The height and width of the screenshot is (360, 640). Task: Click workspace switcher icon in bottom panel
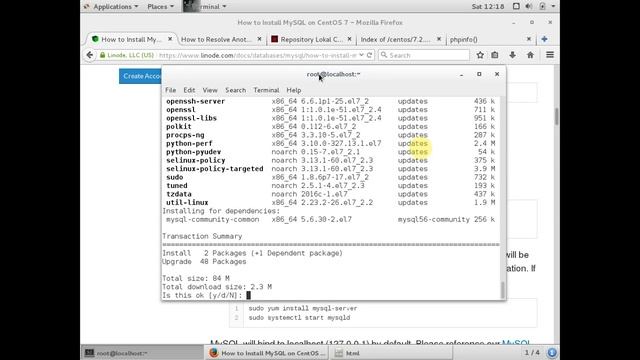point(552,352)
